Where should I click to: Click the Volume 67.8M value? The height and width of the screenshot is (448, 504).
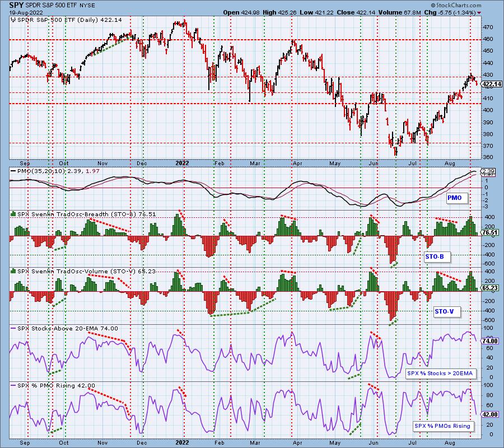coord(399,12)
